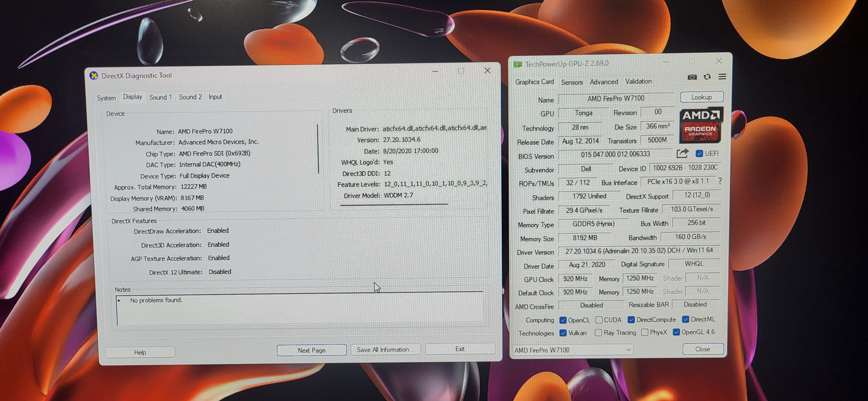
Task: Click the Close button in GPU-Z
Action: click(x=702, y=349)
